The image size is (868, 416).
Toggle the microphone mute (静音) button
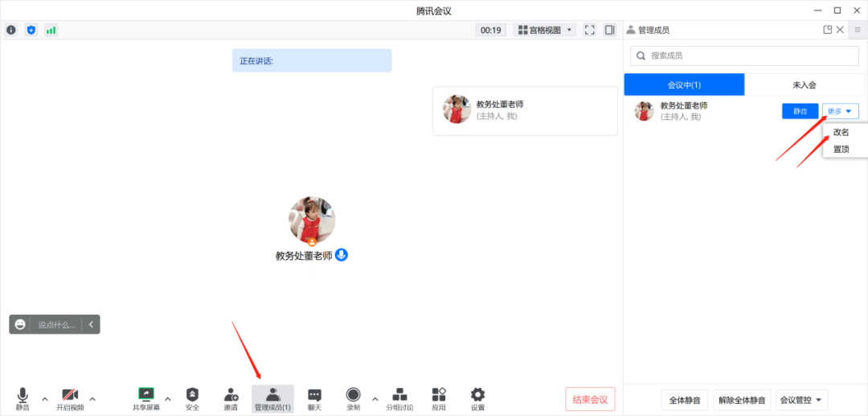click(x=23, y=395)
